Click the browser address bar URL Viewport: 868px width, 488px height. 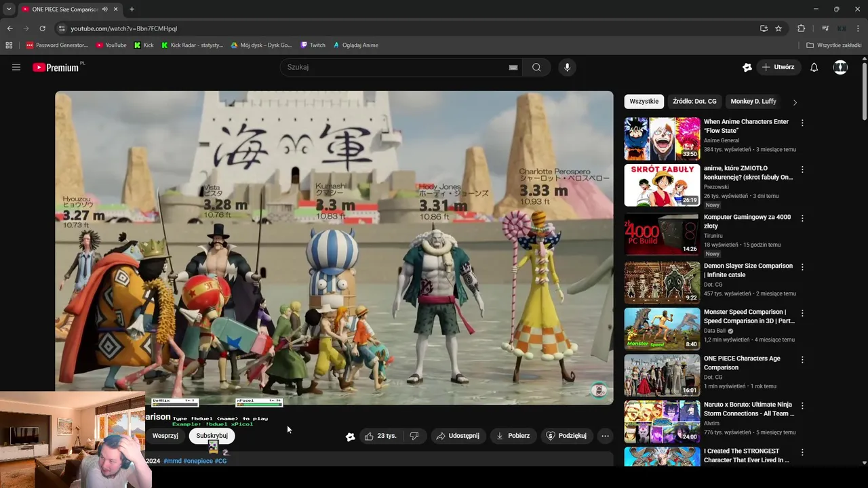point(124,28)
